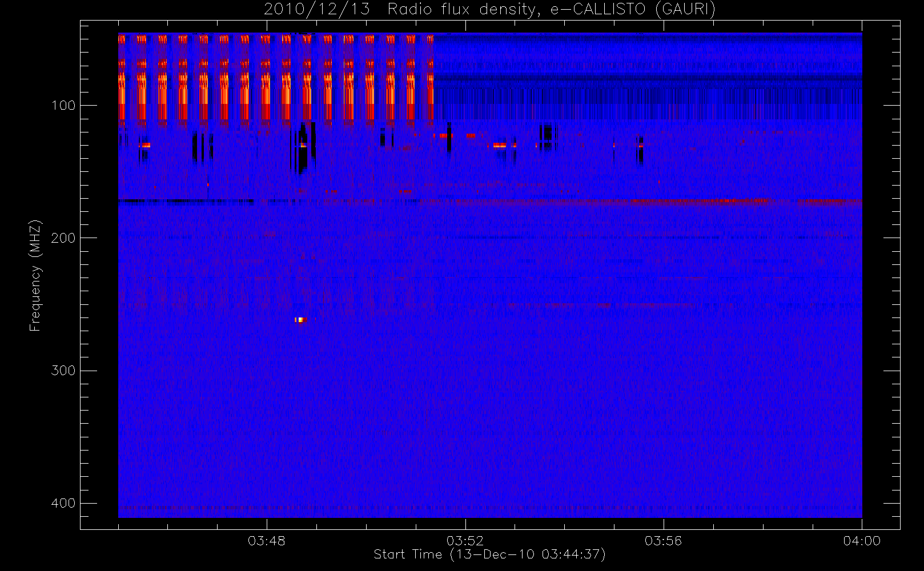924x571 pixels.
Task: Click the 04:00 time tick label
Action: pos(862,541)
